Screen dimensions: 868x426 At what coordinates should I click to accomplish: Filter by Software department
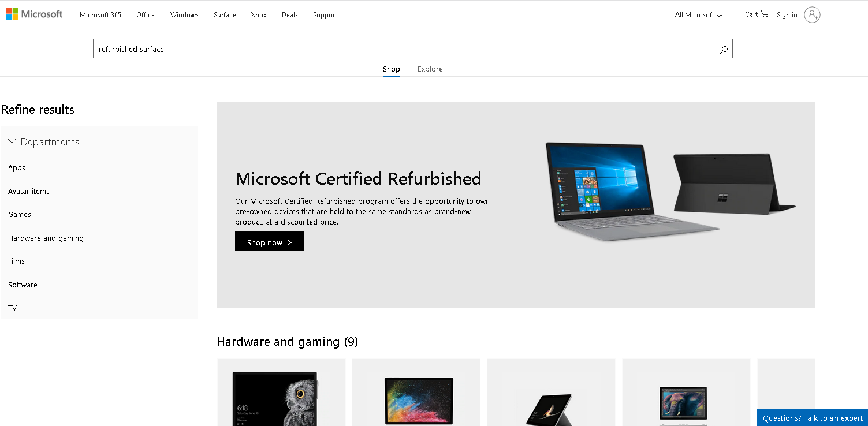(x=23, y=285)
